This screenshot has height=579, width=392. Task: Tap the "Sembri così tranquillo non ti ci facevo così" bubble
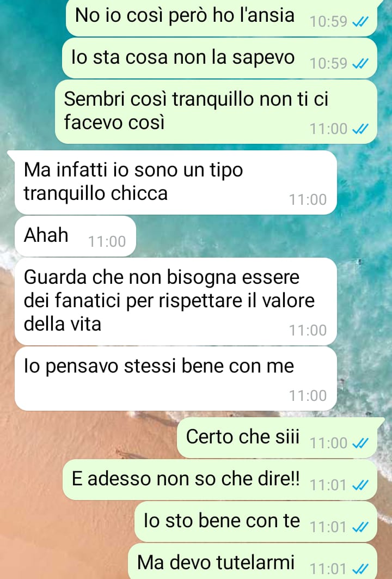[x=216, y=112]
